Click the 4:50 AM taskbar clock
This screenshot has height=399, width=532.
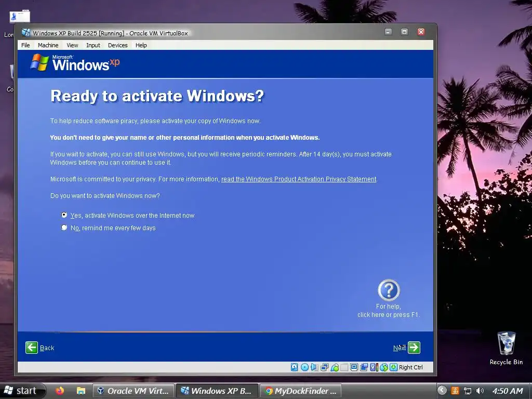(x=508, y=391)
